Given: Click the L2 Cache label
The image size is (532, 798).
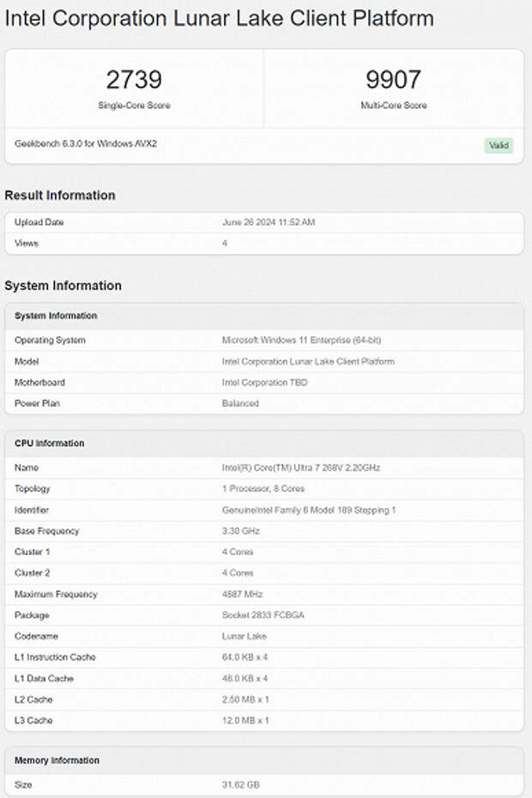Looking at the screenshot, I should coord(33,699).
